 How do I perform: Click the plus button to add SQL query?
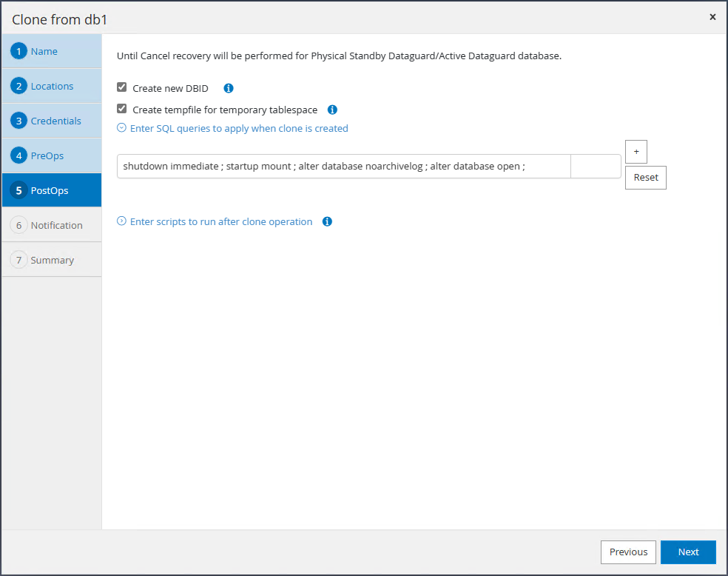[x=636, y=151]
